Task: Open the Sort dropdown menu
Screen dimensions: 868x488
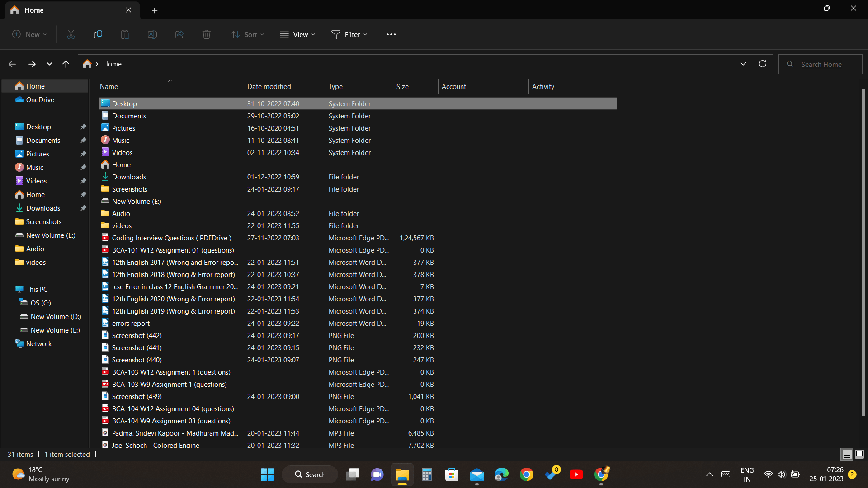Action: (247, 34)
